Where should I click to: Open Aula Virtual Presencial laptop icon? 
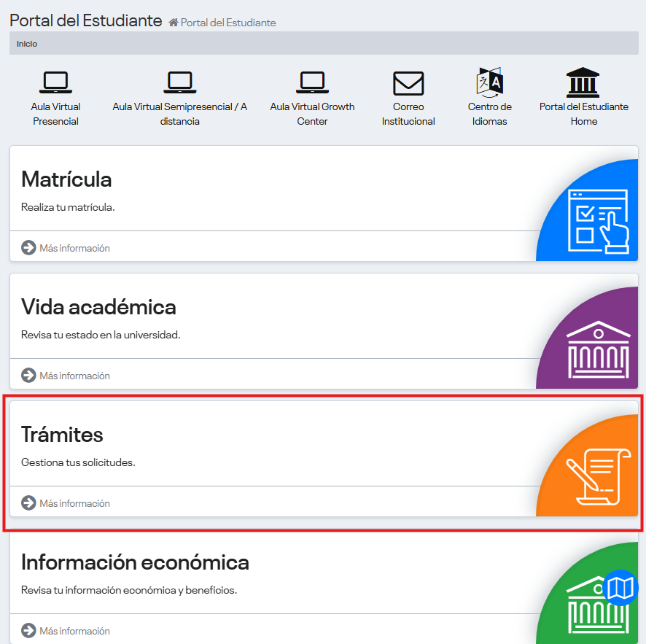[x=55, y=82]
